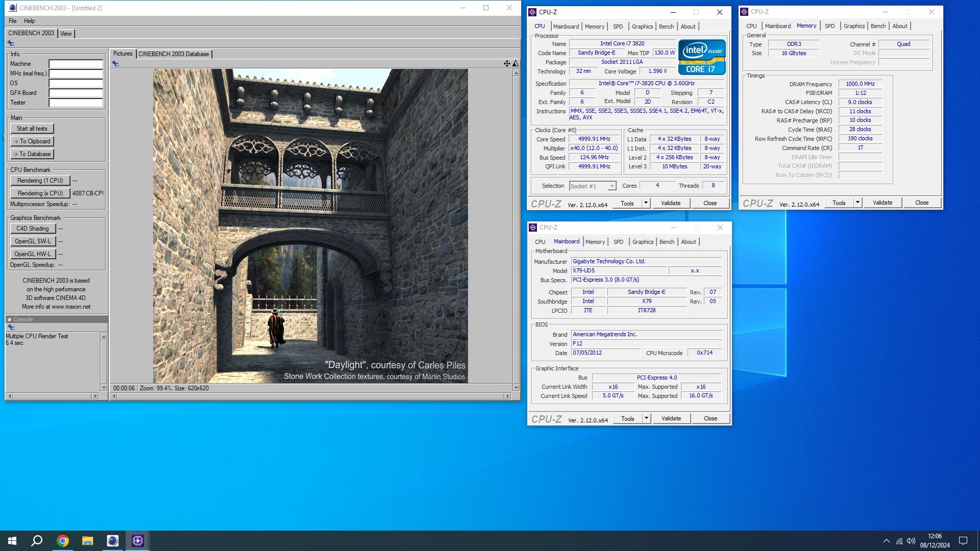Click the CPU-Z icon in the Memory window title
The image size is (980, 551).
coord(744,11)
